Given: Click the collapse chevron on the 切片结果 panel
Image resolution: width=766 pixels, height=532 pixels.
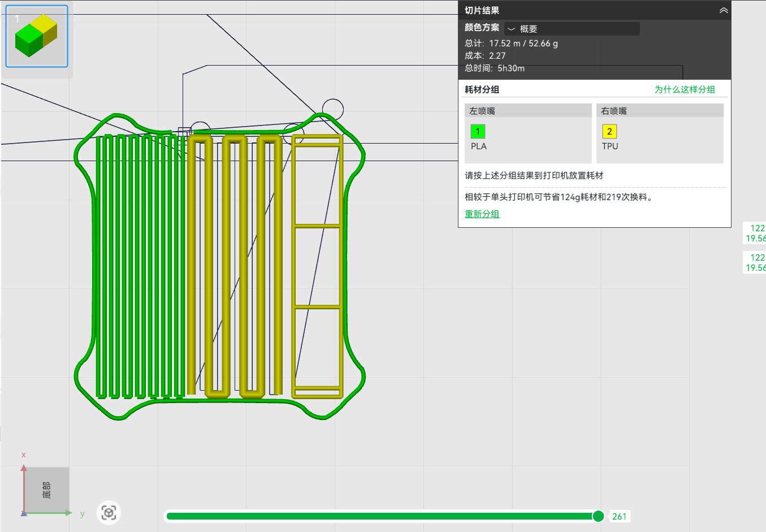Looking at the screenshot, I should pyautogui.click(x=723, y=10).
